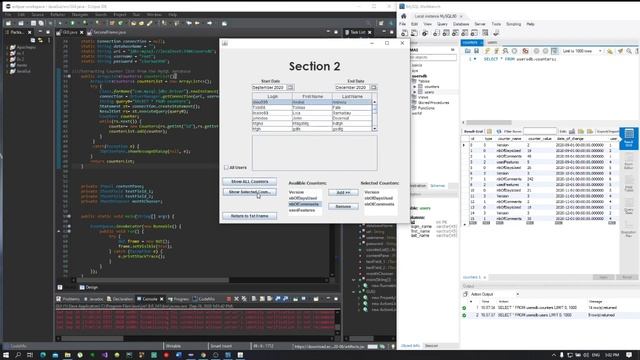This screenshot has height=360, width=640.
Task: Click the users table scrollbar down arrow
Action: (374, 129)
